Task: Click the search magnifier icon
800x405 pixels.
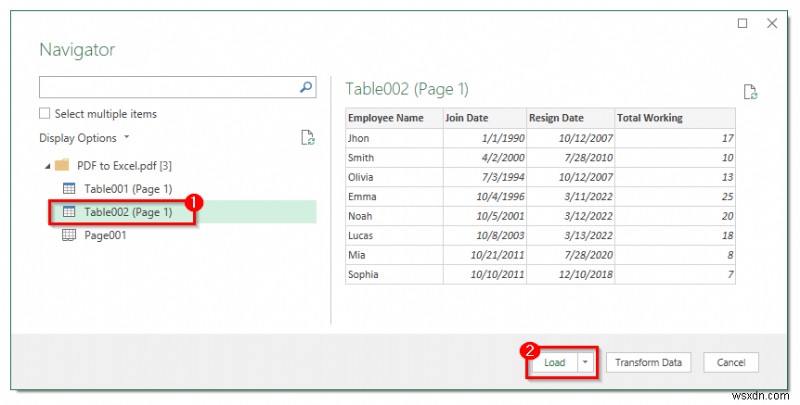Action: (x=306, y=87)
